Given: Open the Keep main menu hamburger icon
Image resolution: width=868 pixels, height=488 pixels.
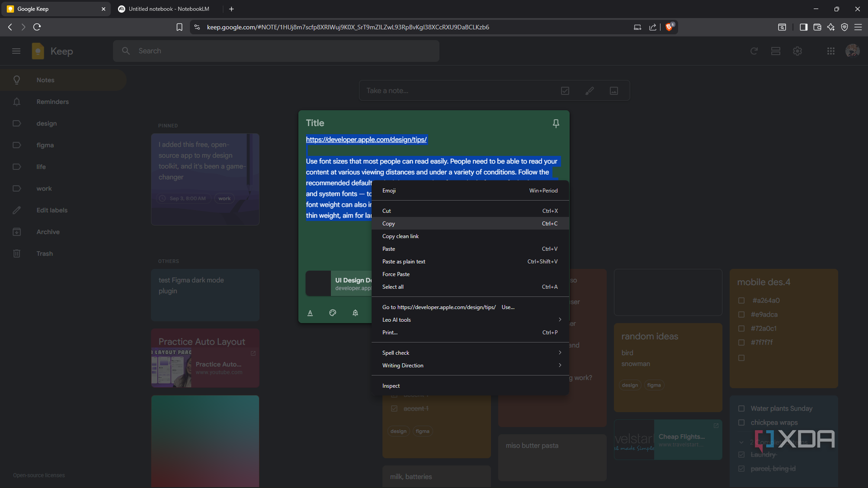Looking at the screenshot, I should pos(16,51).
